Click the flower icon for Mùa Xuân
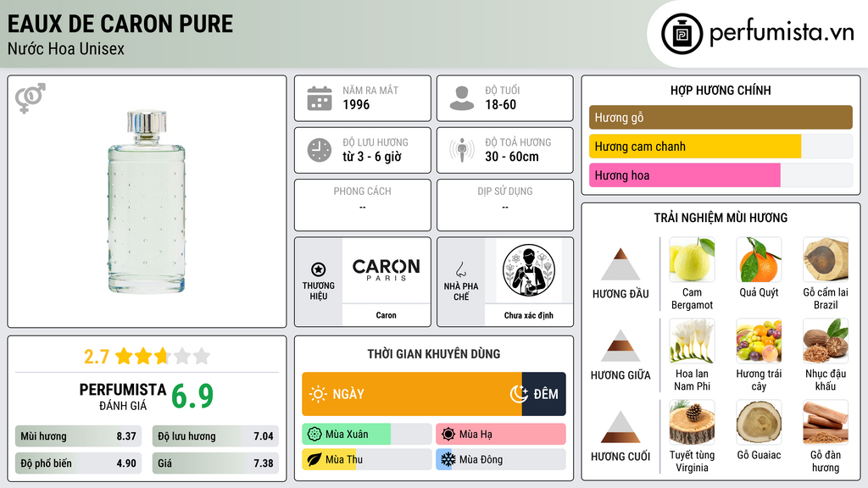868x488 pixels. (314, 435)
